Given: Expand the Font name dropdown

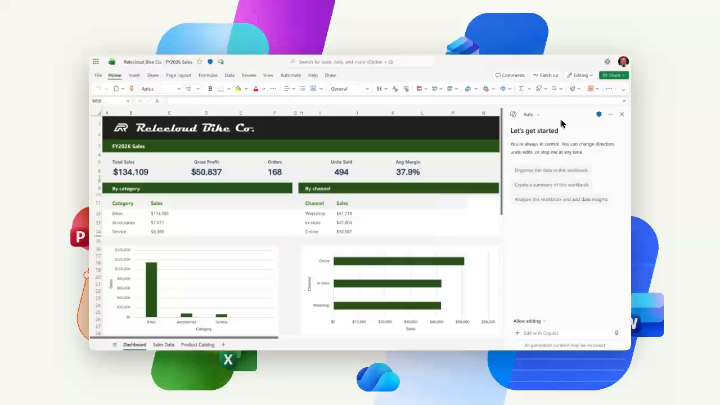Looking at the screenshot, I should point(178,89).
